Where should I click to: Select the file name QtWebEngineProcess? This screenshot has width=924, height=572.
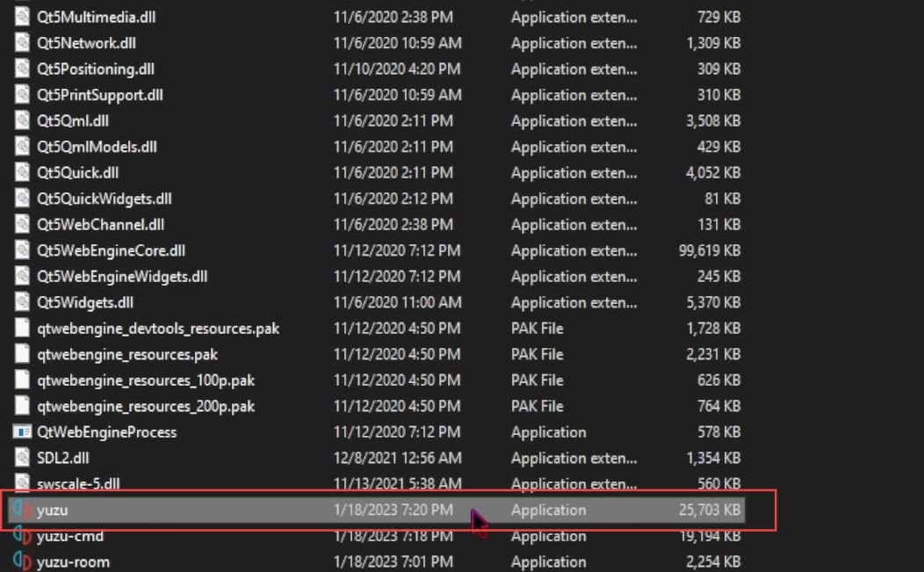(106, 432)
